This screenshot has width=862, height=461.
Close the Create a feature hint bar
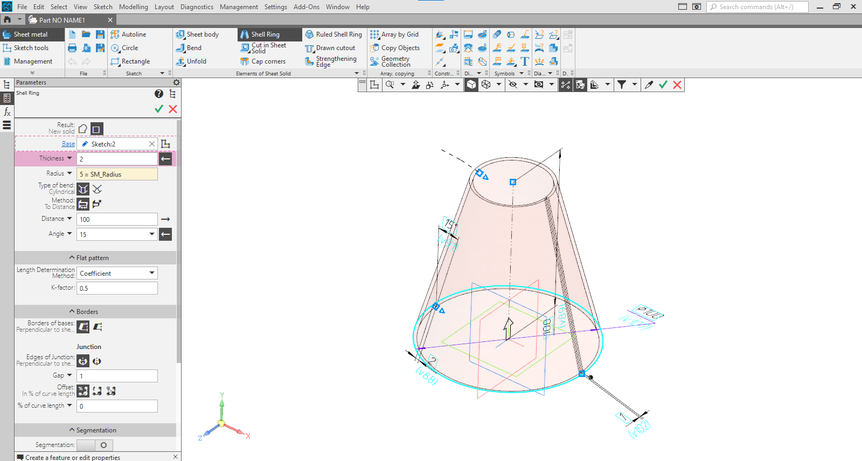[175, 457]
